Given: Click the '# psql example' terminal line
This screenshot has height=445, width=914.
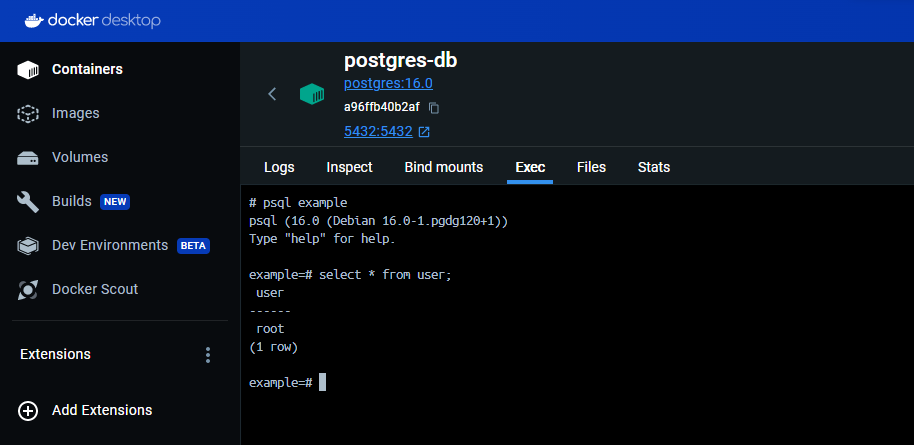Looking at the screenshot, I should [x=298, y=203].
